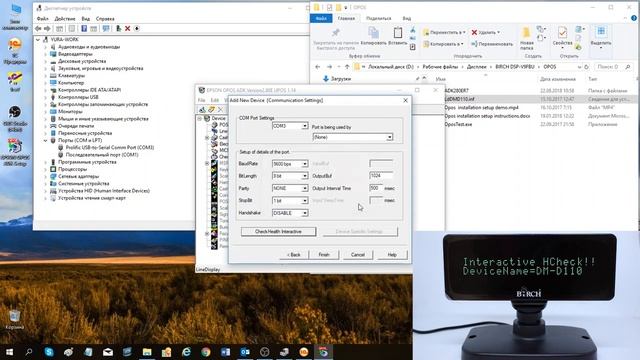
Task: Open Handshake dropdown set to DISABLE
Action: (290, 213)
